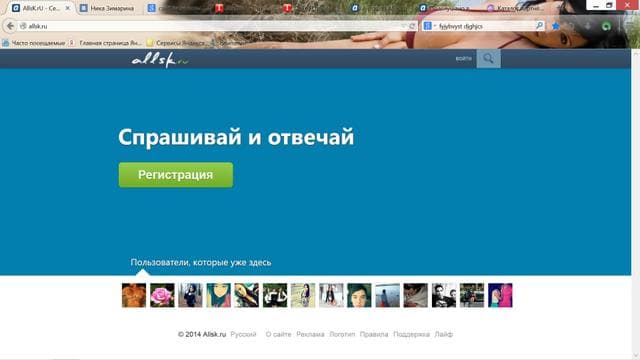The image size is (640, 360).
Task: Open downloads with the arrow icon
Action: coord(587,26)
